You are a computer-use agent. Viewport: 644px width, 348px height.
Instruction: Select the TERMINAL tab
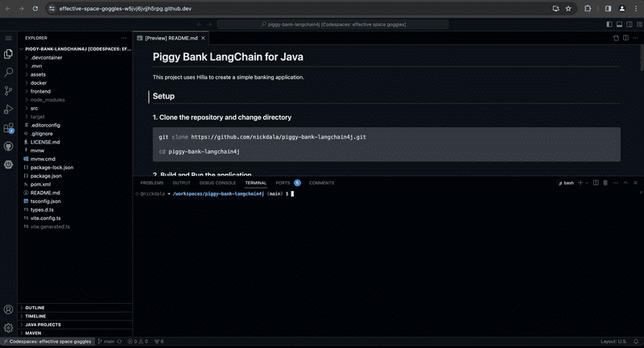pyautogui.click(x=256, y=183)
